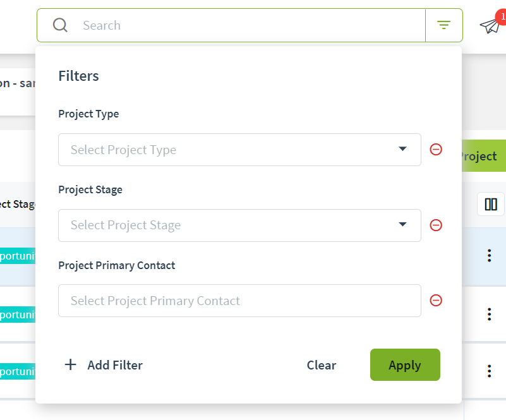506x420 pixels.
Task: Click the search magnifier icon
Action: (x=60, y=25)
